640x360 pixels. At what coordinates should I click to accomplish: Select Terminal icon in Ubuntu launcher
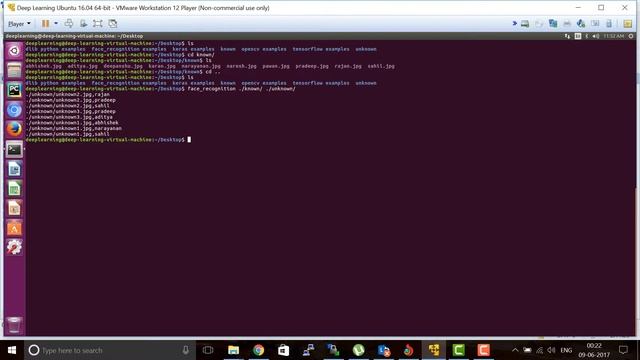click(14, 149)
